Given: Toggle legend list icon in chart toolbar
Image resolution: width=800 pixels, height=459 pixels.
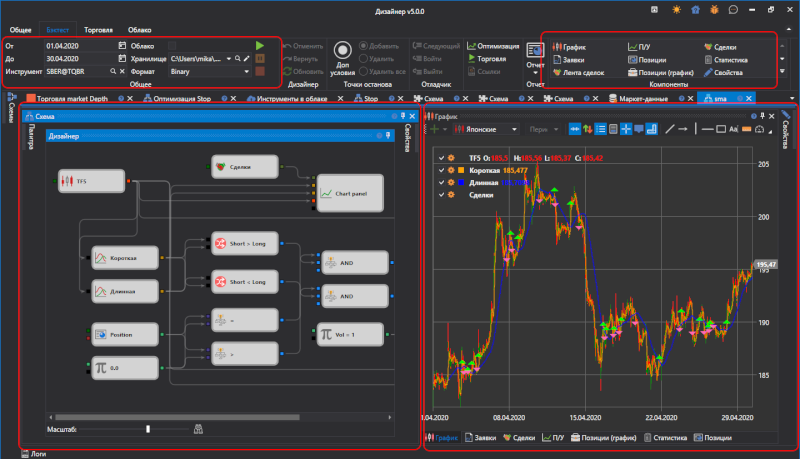Looking at the screenshot, I should [601, 129].
